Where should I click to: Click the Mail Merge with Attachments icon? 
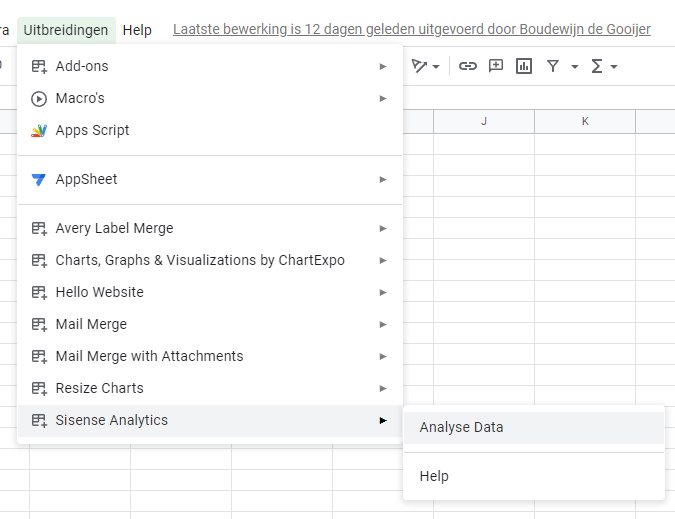point(39,356)
